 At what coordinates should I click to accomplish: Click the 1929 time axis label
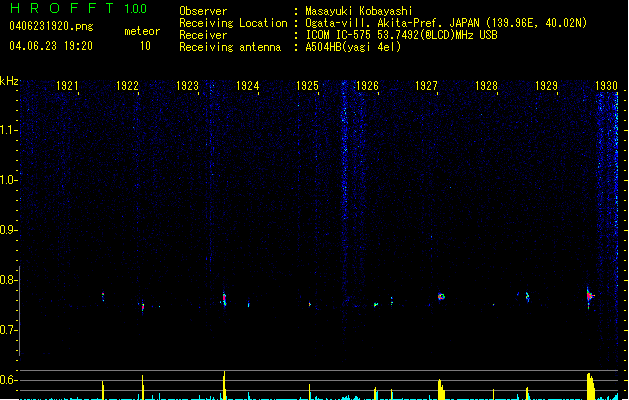coord(546,86)
